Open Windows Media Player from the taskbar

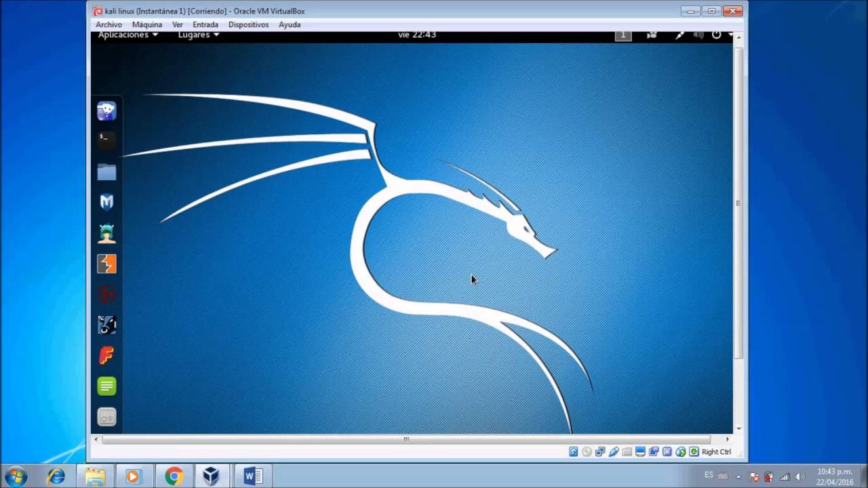(x=134, y=476)
